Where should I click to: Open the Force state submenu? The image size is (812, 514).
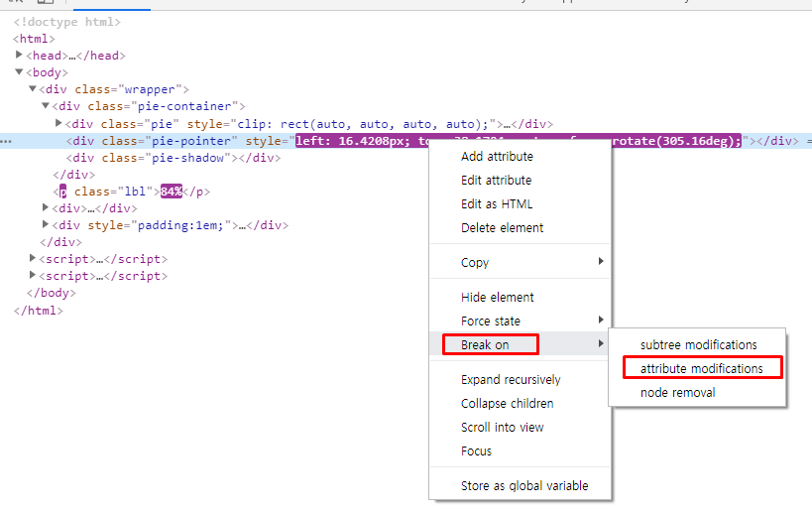click(x=520, y=321)
